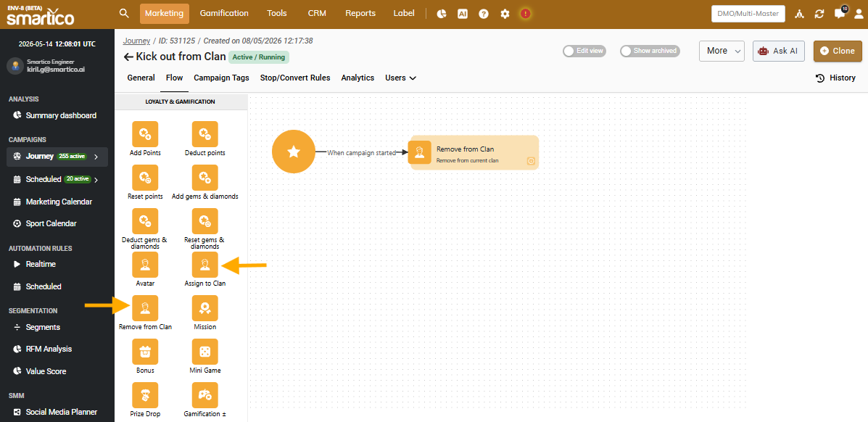This screenshot has width=868, height=422.
Task: Toggle the Edit view switch
Action: click(x=584, y=51)
